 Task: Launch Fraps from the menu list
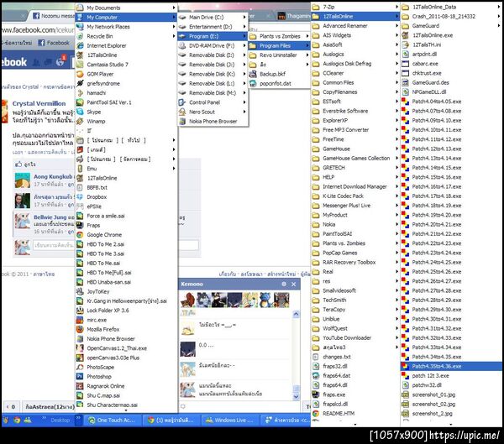93,226
